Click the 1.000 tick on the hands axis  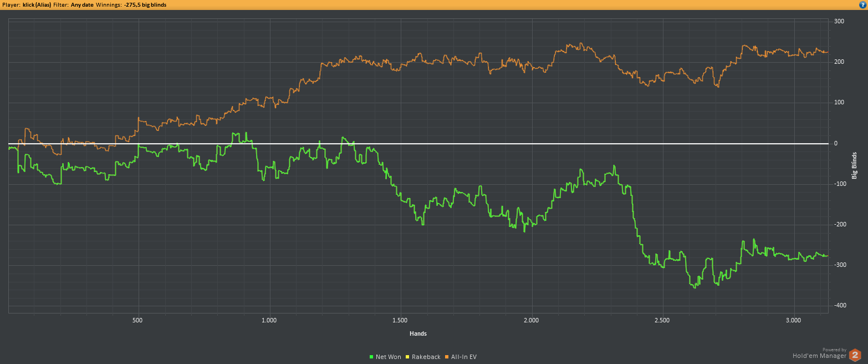click(269, 321)
